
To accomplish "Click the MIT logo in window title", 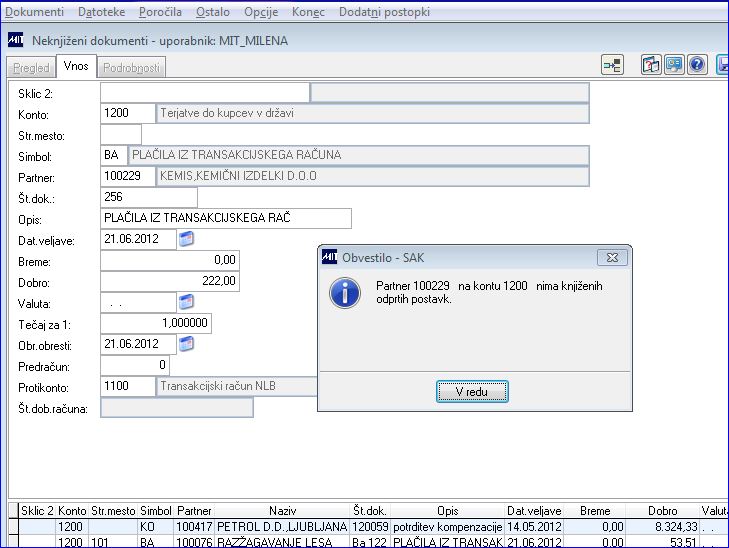I will pos(15,40).
